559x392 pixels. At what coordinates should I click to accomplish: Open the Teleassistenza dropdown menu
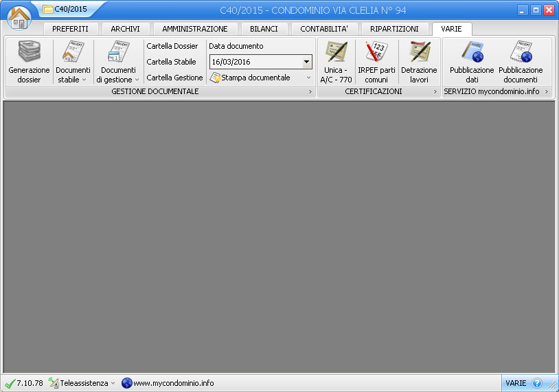click(x=82, y=383)
